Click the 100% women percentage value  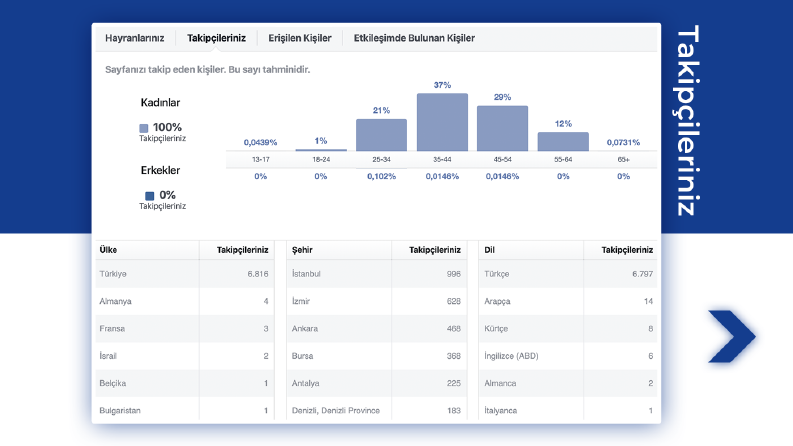pyautogui.click(x=167, y=127)
